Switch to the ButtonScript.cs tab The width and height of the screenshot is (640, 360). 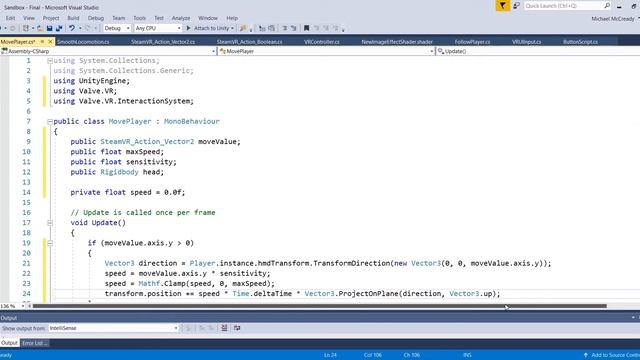580,42
